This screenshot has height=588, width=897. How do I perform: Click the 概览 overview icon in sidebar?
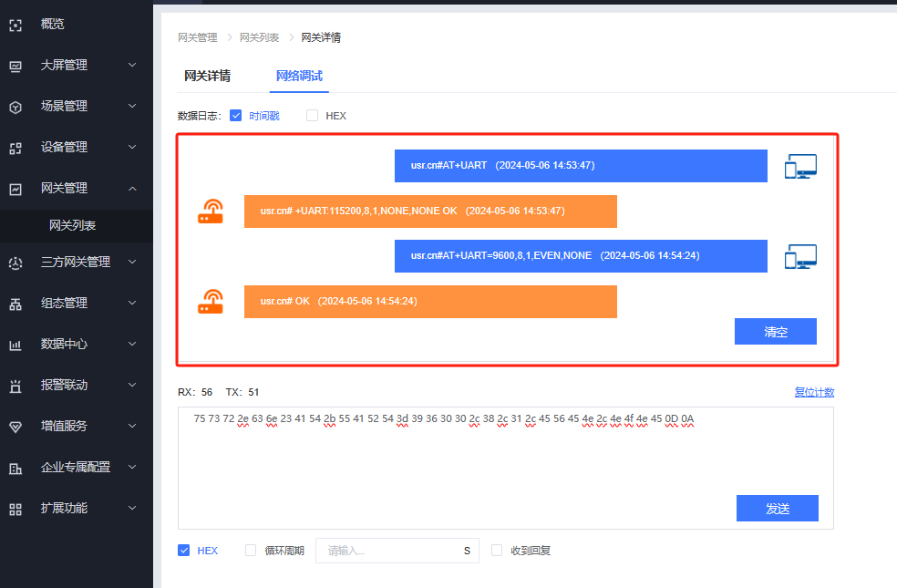(x=15, y=25)
